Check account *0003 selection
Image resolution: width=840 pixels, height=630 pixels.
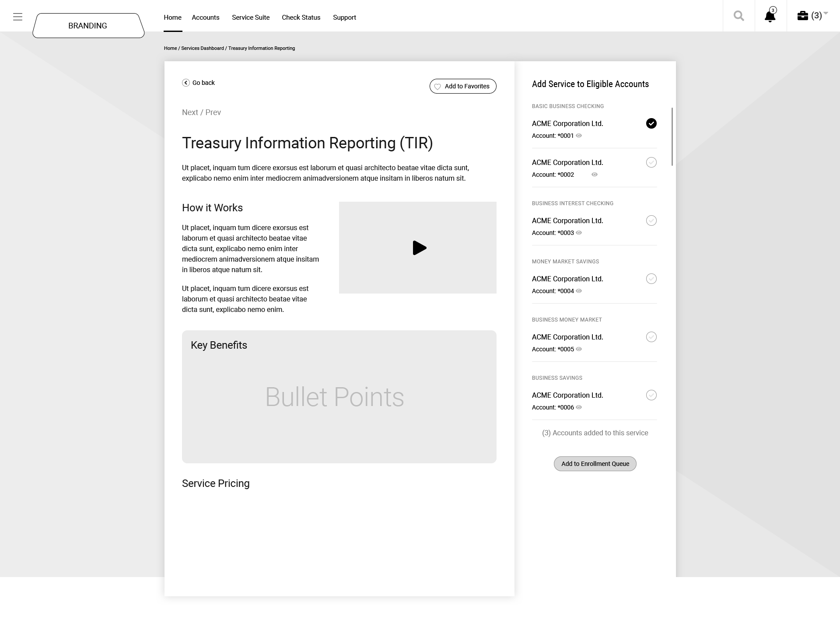coord(651,220)
